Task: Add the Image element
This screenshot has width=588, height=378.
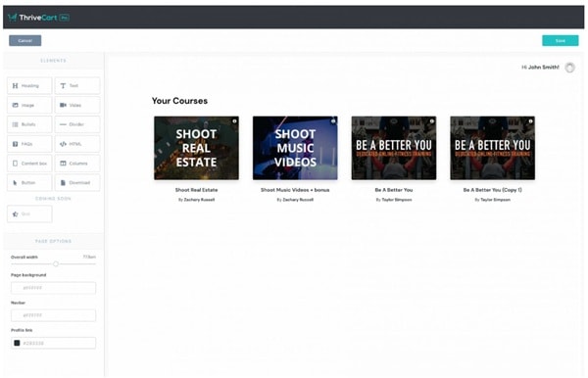Action: coord(29,105)
